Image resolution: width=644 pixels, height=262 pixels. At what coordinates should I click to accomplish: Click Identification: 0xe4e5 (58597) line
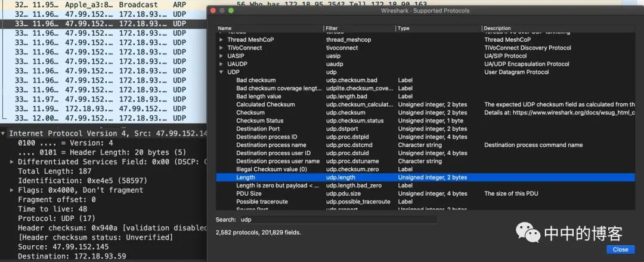point(82,181)
